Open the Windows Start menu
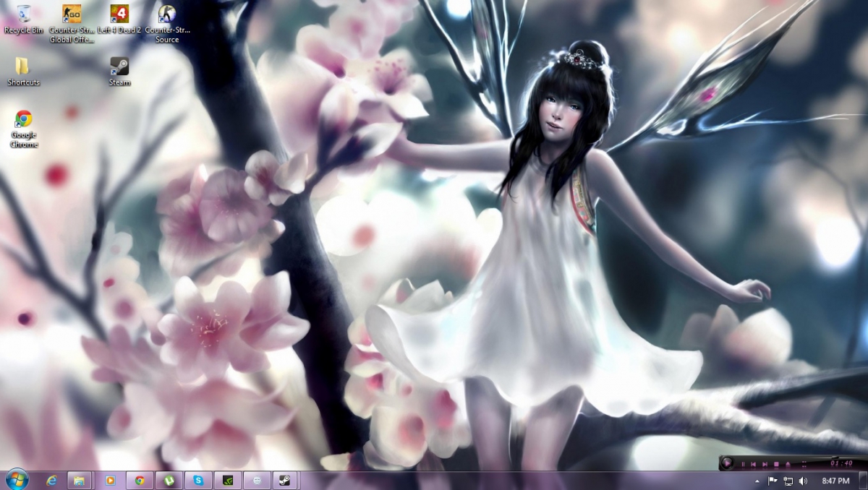The height and width of the screenshot is (490, 868). pyautogui.click(x=17, y=479)
